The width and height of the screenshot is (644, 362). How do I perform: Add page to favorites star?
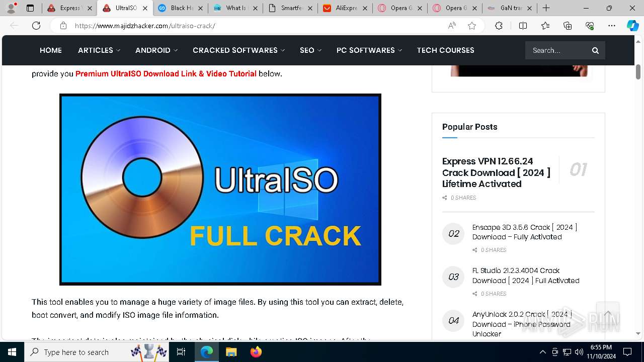click(472, 26)
